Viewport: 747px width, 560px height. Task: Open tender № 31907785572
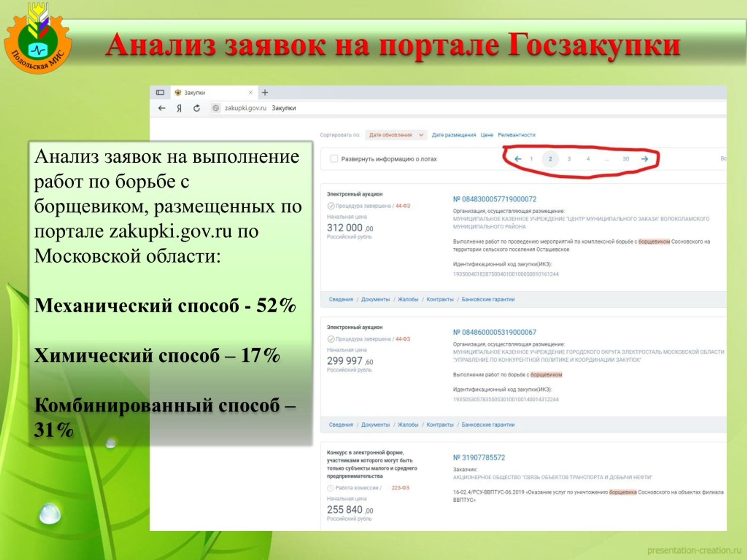(x=479, y=457)
